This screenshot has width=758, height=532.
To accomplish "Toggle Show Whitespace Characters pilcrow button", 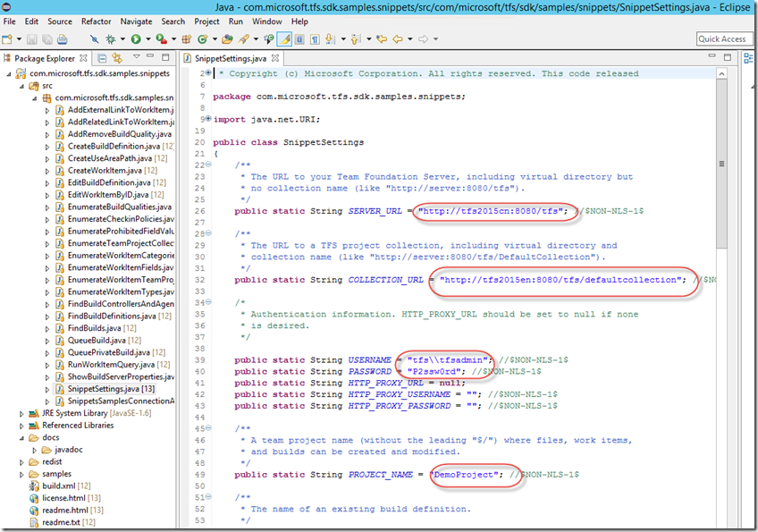I will click(x=315, y=39).
